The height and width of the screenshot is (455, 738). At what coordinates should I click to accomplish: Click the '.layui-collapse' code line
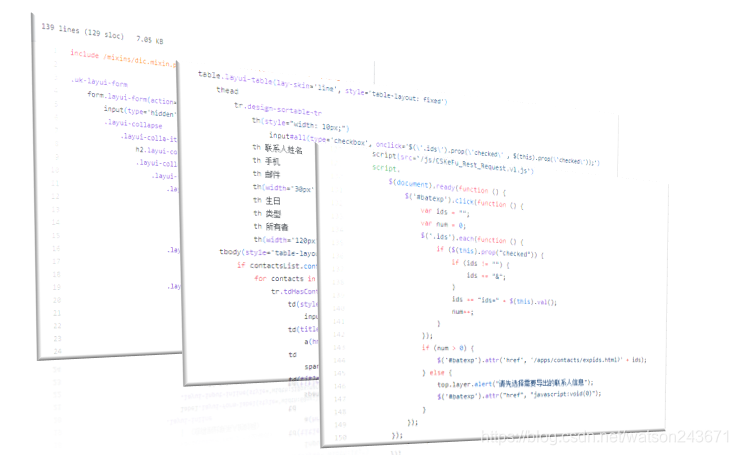tap(133, 124)
